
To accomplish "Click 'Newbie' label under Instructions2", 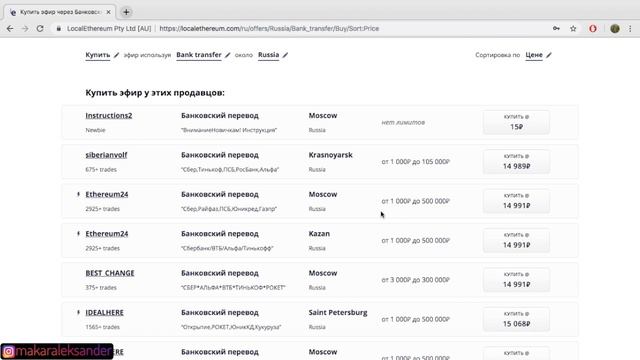I will [x=96, y=130].
